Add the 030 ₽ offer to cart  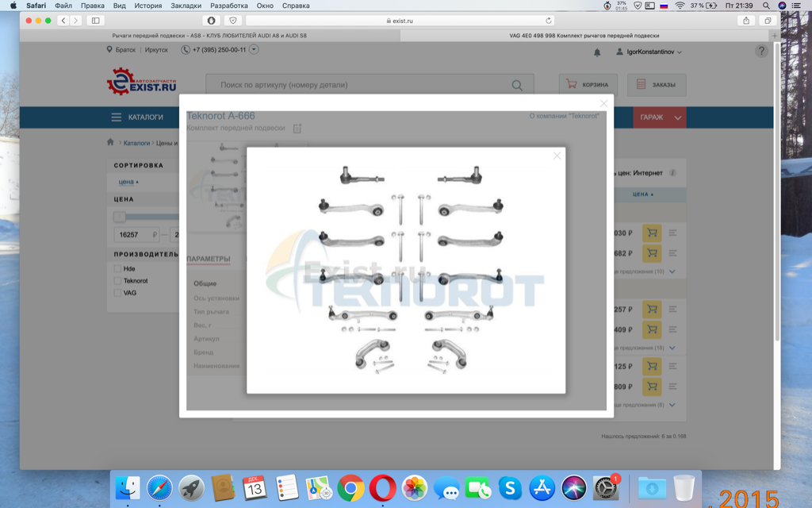652,233
